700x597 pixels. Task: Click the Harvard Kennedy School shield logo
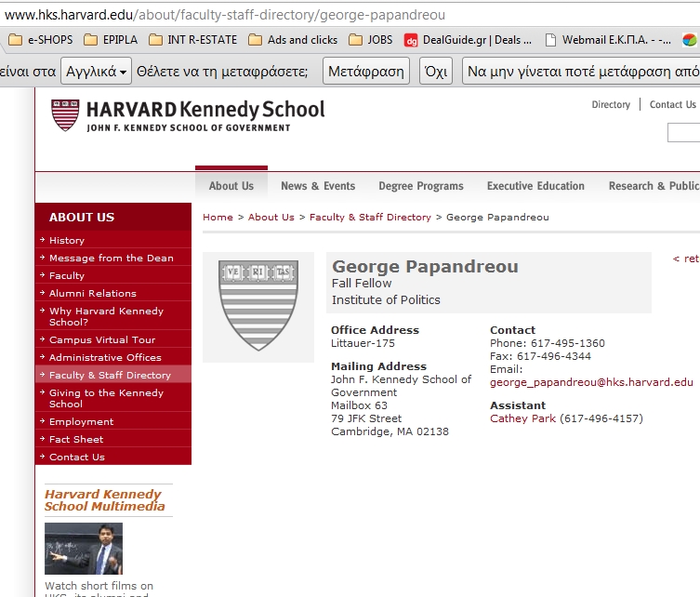[64, 114]
